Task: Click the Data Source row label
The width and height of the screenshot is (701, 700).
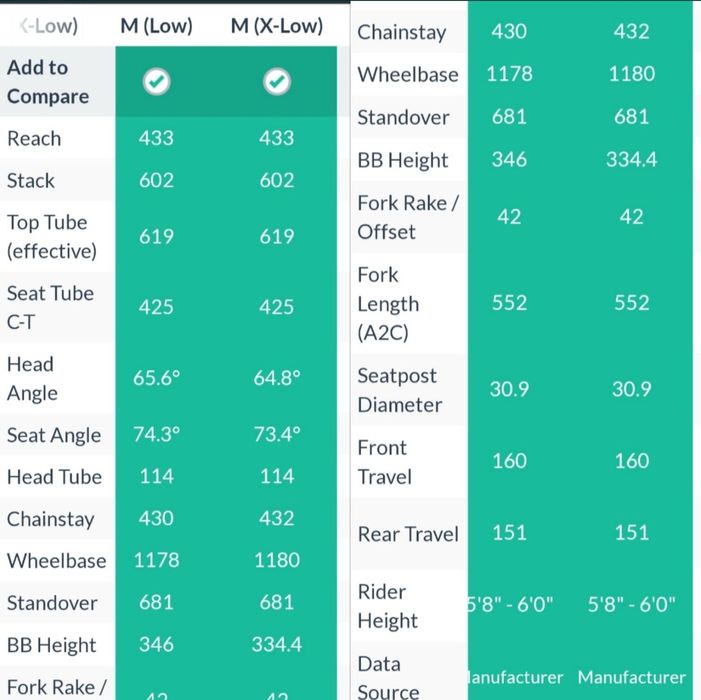Action: (388, 677)
